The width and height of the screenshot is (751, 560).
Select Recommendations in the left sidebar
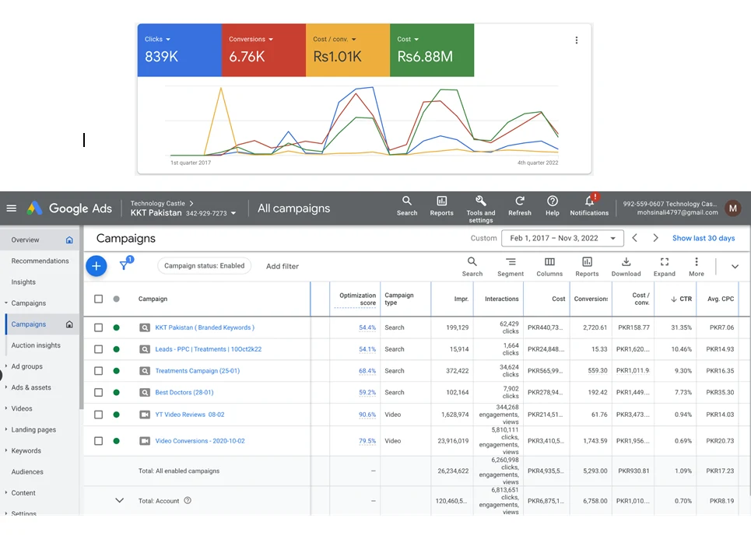(x=40, y=261)
